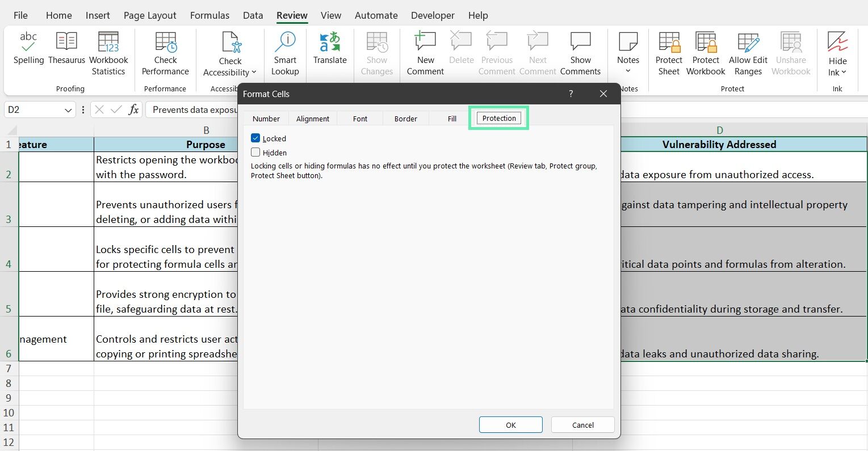
Task: Expand Check Accessibility dropdown arrow
Action: coord(254,73)
